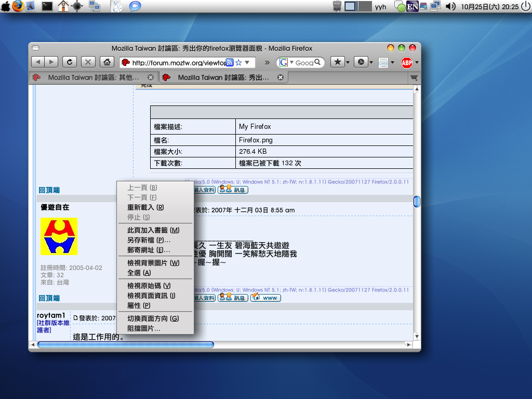532x399 pixels.
Task: Click the horizontal scrollbar thumb
Action: tap(125, 344)
